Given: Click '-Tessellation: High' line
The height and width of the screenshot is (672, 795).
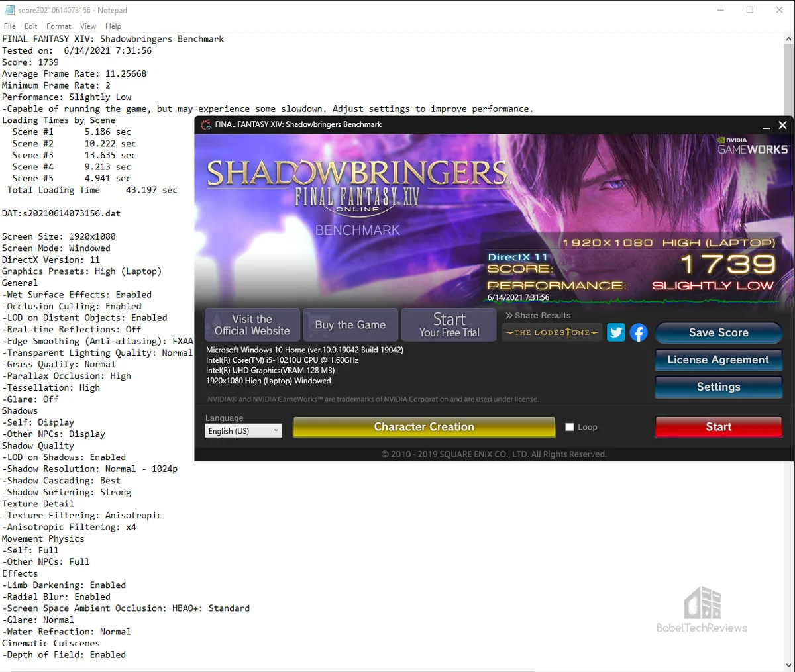Looking at the screenshot, I should point(51,388).
